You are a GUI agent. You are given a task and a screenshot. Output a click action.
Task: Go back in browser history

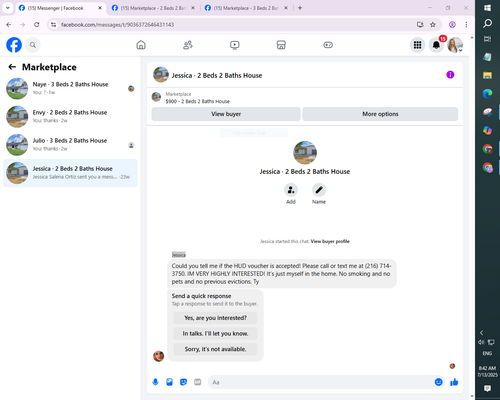(x=9, y=24)
